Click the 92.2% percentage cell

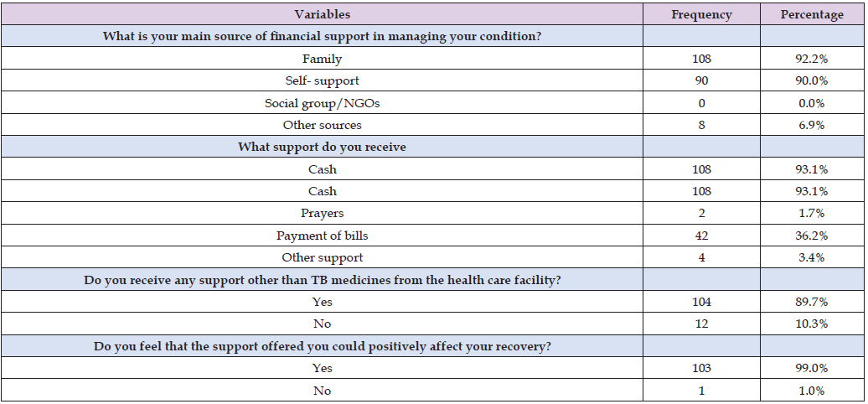(x=812, y=59)
